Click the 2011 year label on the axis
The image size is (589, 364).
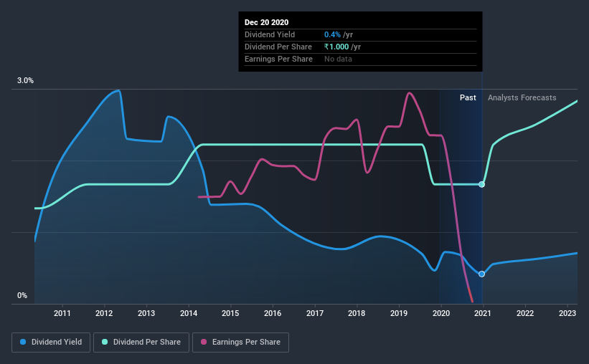coord(62,313)
